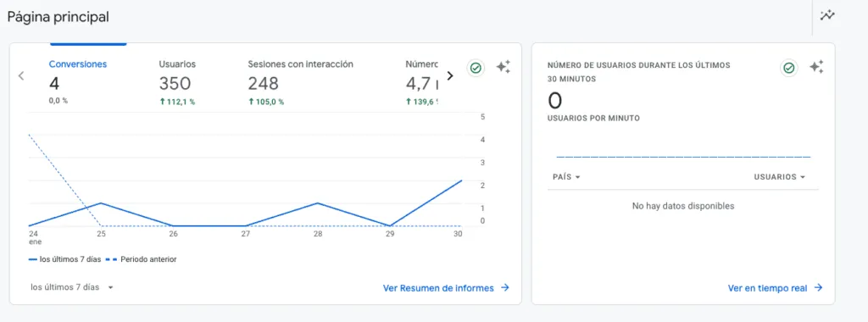
Task: Open the Insights sparkline icon near the title
Action: coord(827,15)
